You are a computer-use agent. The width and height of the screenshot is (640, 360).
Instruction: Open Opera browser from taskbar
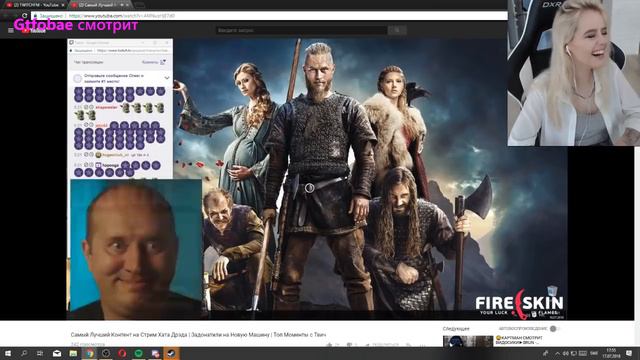click(122, 353)
